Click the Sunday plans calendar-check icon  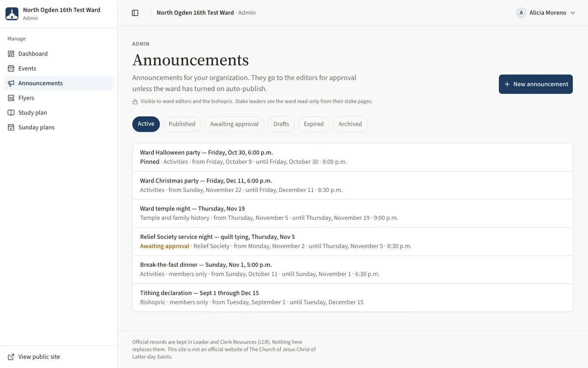pos(11,128)
